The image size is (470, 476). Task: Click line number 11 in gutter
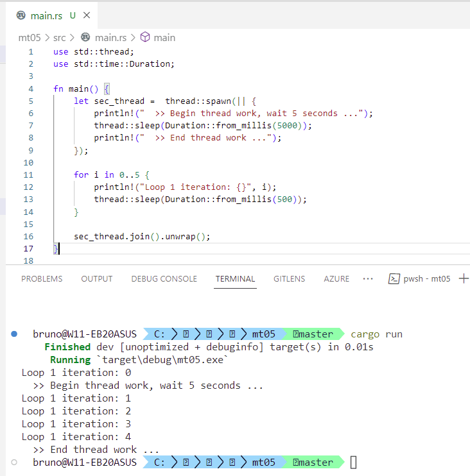[x=28, y=175]
